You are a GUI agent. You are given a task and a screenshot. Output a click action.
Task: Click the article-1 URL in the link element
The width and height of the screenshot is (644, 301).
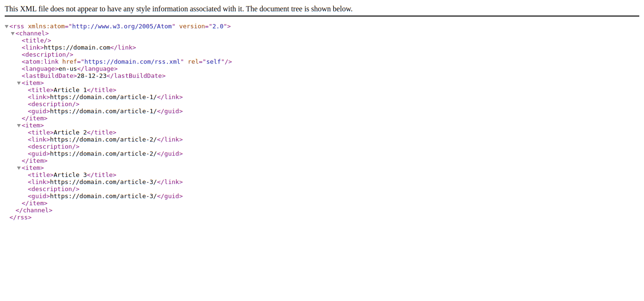click(103, 97)
